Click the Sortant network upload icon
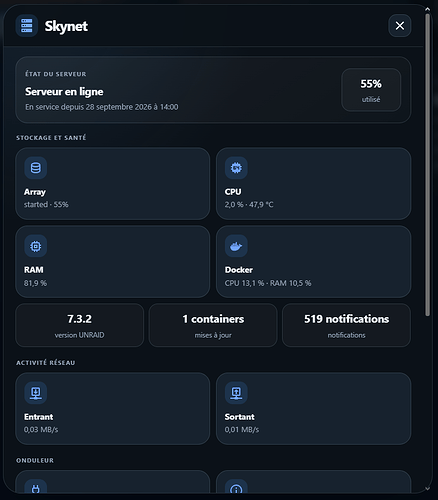 (x=236, y=393)
